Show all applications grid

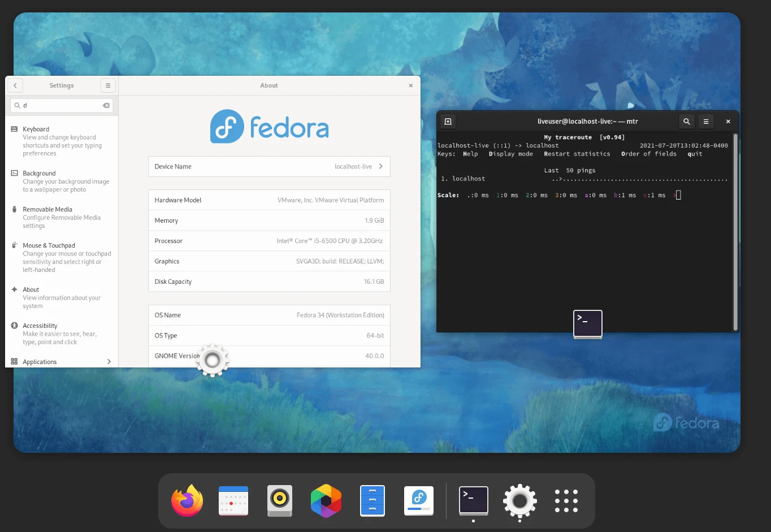click(566, 501)
